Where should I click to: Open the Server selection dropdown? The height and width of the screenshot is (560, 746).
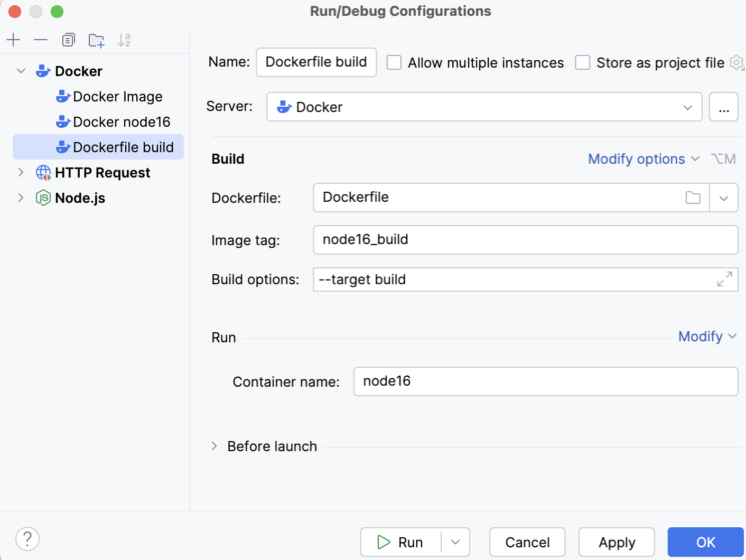pos(687,107)
